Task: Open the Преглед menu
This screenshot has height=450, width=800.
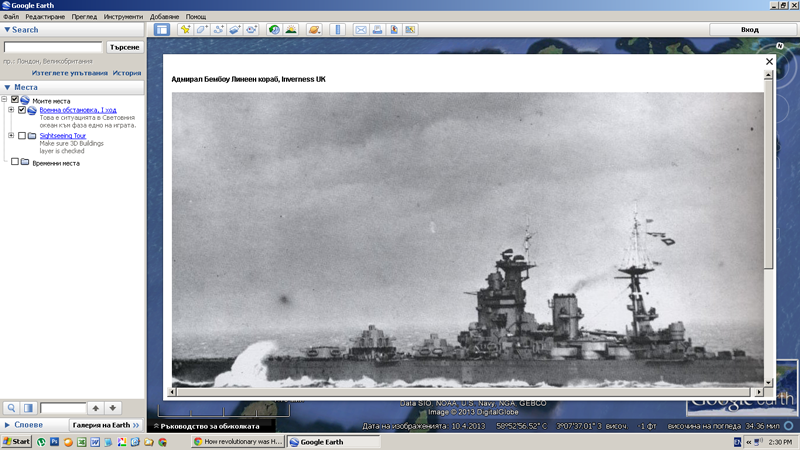Action: [x=84, y=17]
